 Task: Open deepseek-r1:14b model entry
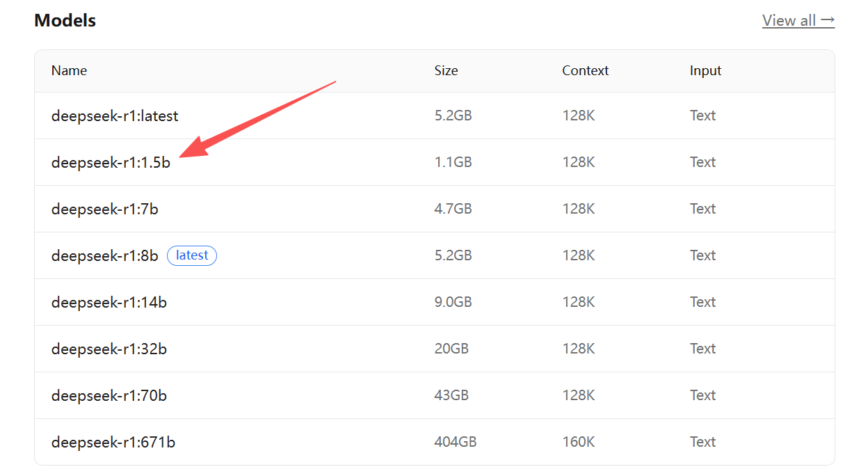pos(109,302)
